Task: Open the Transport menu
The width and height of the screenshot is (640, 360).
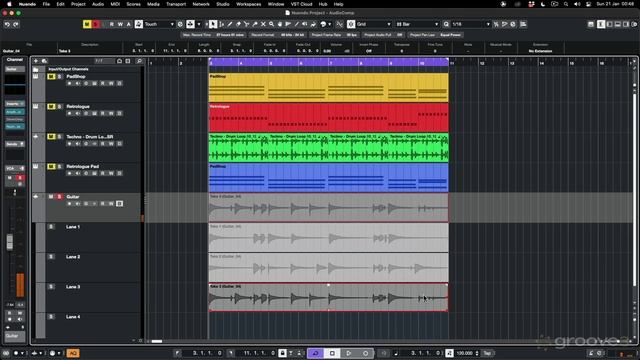Action: pyautogui.click(x=176, y=4)
